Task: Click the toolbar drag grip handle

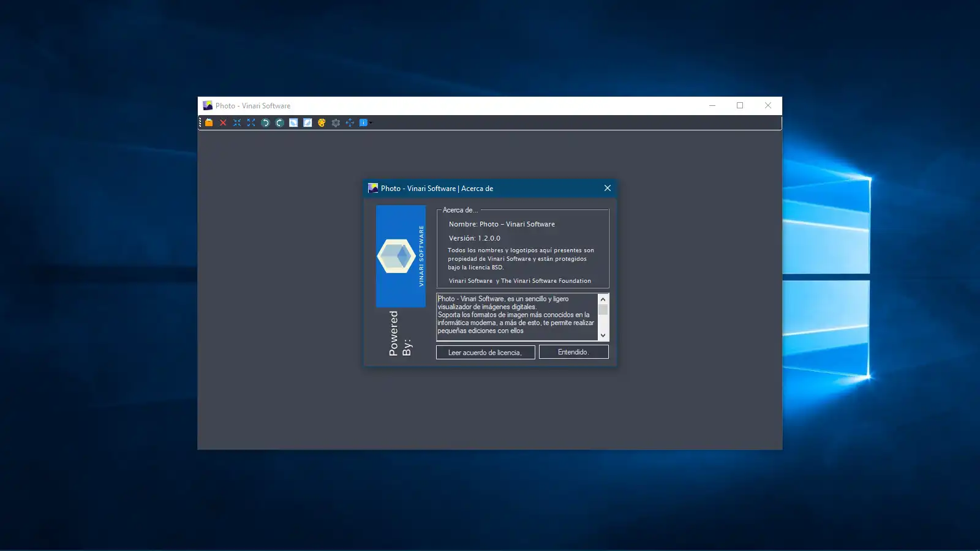Action: click(200, 122)
